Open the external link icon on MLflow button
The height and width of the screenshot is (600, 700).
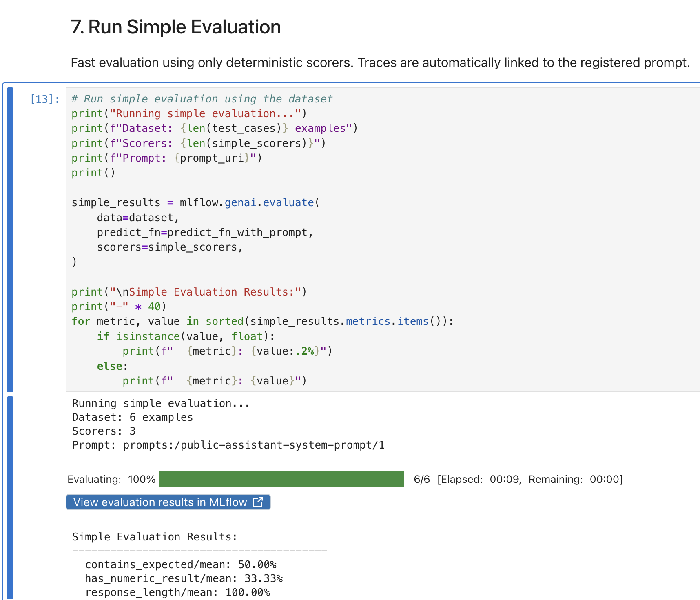tap(258, 502)
